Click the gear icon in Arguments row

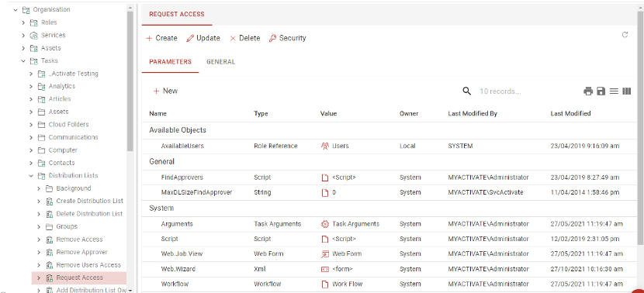[325, 224]
